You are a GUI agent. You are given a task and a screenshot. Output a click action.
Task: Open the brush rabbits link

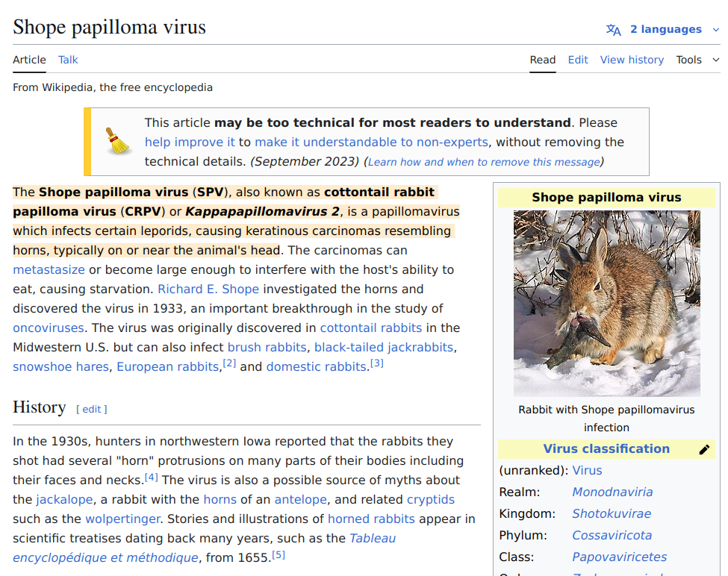pos(267,348)
